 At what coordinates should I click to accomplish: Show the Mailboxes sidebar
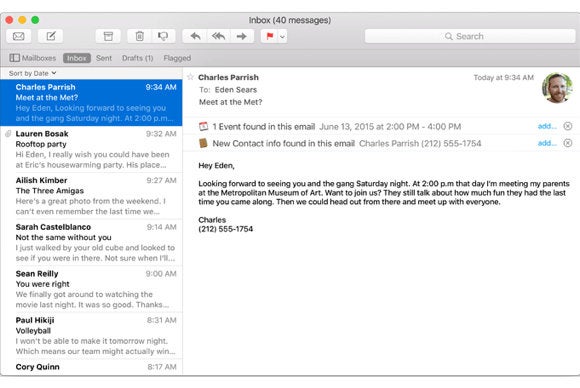pyautogui.click(x=33, y=58)
